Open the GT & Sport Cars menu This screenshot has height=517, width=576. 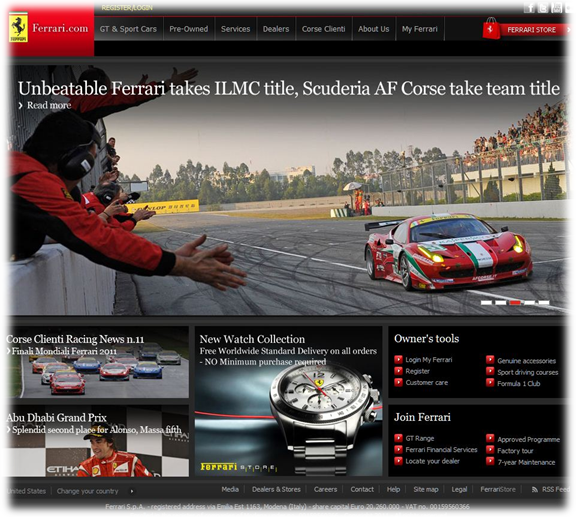click(128, 29)
